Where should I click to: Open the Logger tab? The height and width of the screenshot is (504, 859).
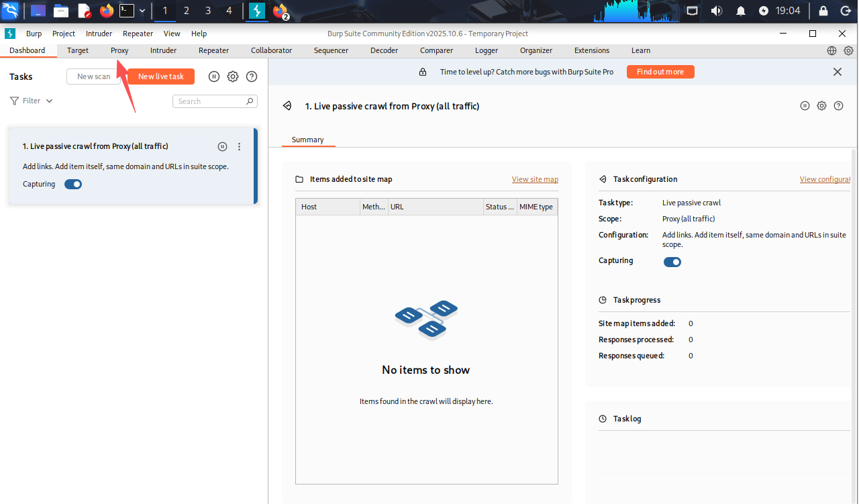[487, 50]
